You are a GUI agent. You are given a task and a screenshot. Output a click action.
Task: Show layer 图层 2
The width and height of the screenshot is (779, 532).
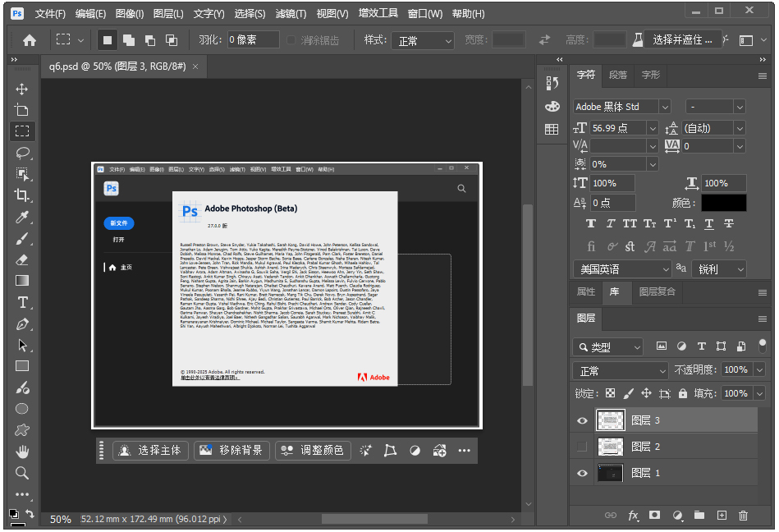tap(581, 447)
